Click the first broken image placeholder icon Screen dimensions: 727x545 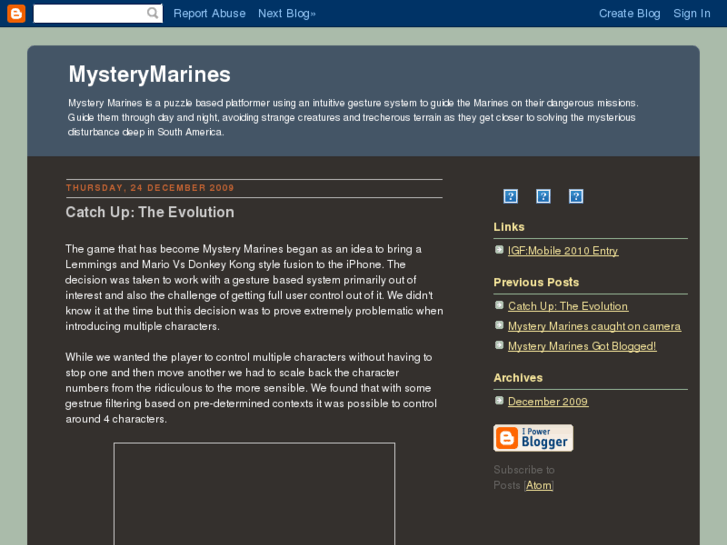click(510, 196)
